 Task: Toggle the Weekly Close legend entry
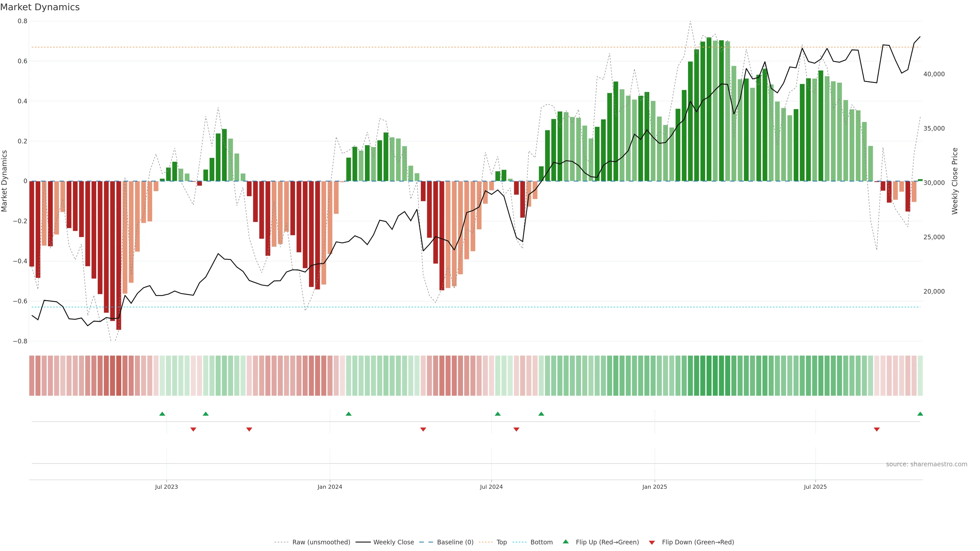click(x=393, y=542)
